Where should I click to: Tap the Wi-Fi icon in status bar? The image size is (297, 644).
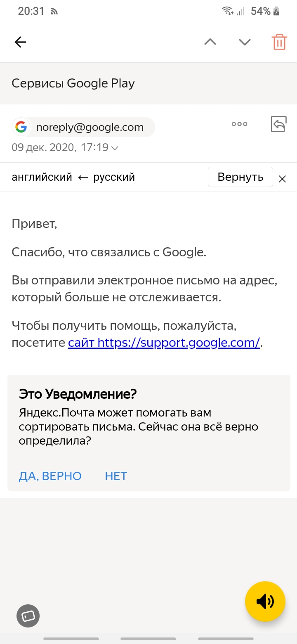pyautogui.click(x=227, y=11)
